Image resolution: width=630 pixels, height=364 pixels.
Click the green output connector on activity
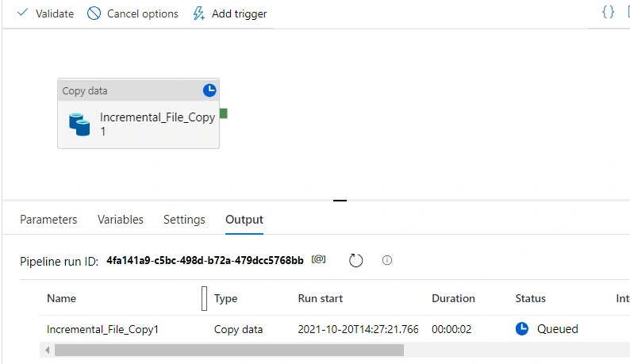click(224, 113)
